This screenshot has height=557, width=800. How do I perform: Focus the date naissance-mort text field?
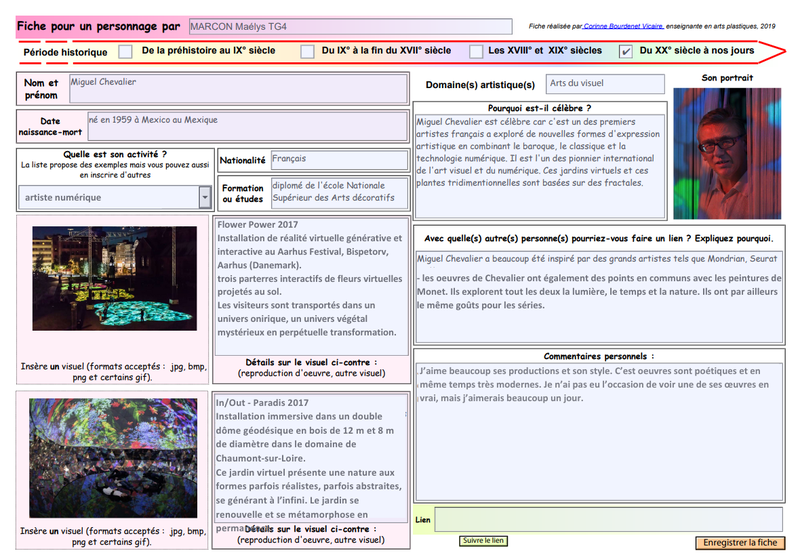[248, 127]
